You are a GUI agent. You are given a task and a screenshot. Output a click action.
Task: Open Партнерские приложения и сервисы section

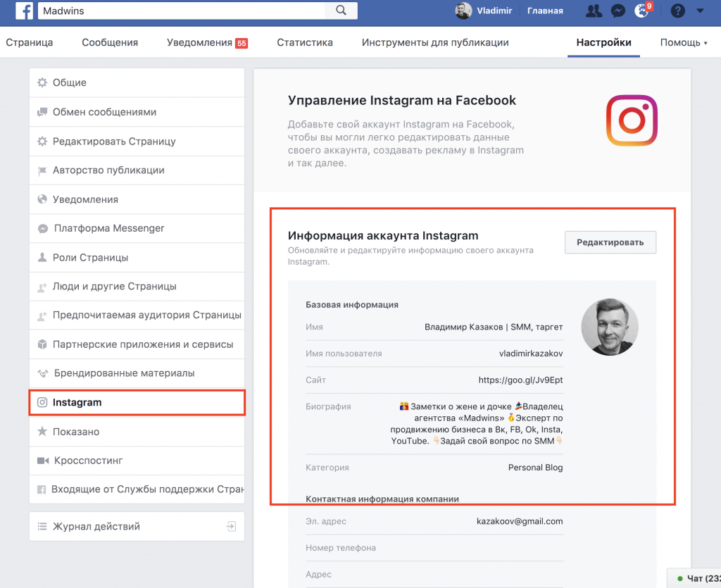pos(137,344)
